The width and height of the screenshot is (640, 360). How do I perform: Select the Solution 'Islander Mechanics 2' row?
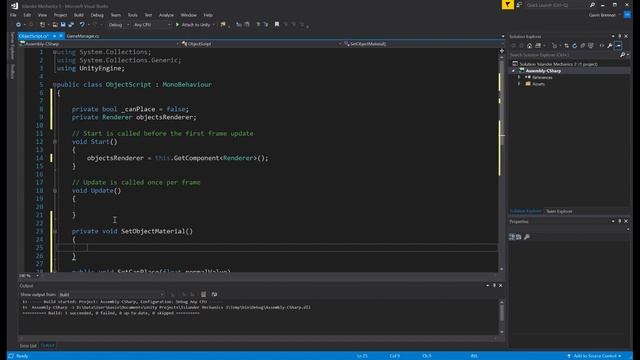pos(570,64)
